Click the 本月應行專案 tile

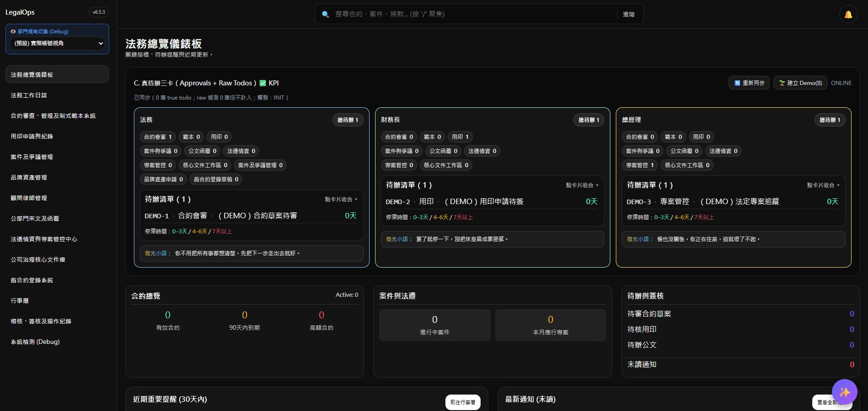(550, 325)
